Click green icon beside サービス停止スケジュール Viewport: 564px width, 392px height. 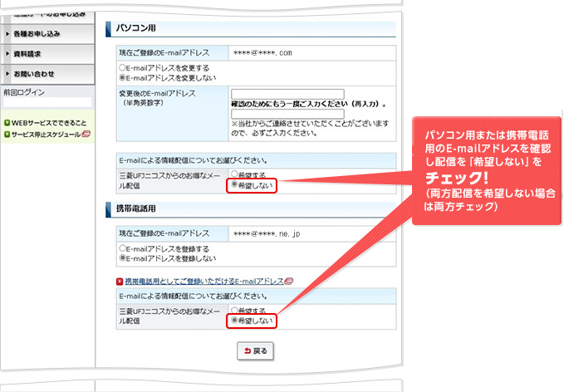coord(7,135)
